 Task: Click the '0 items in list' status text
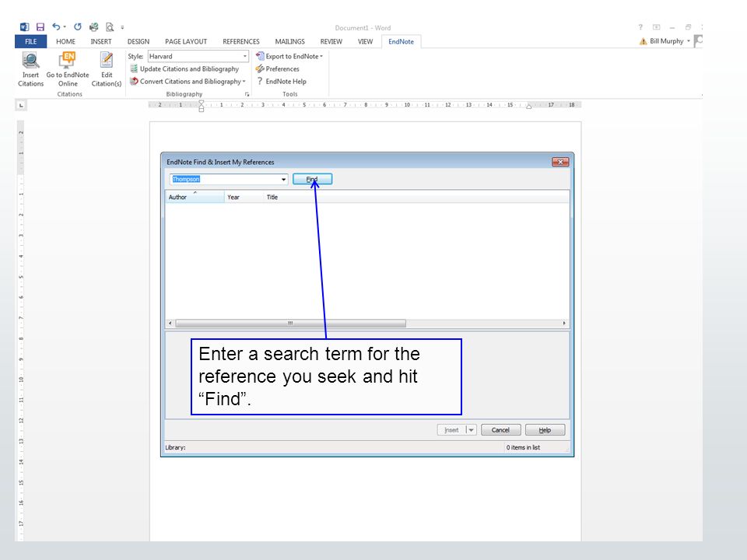pyautogui.click(x=523, y=448)
